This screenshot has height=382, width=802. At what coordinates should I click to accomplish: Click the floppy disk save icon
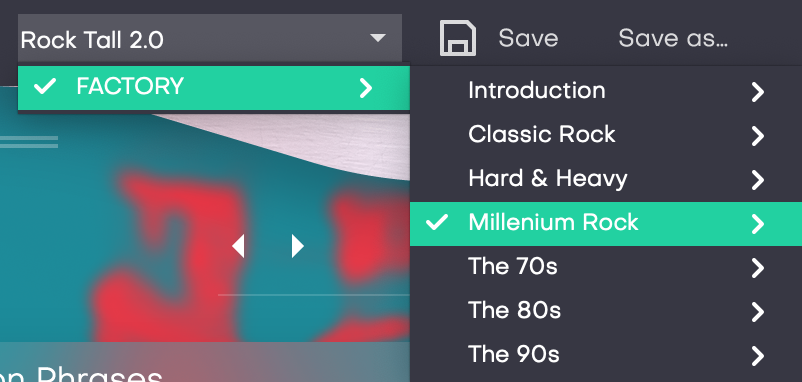458,38
